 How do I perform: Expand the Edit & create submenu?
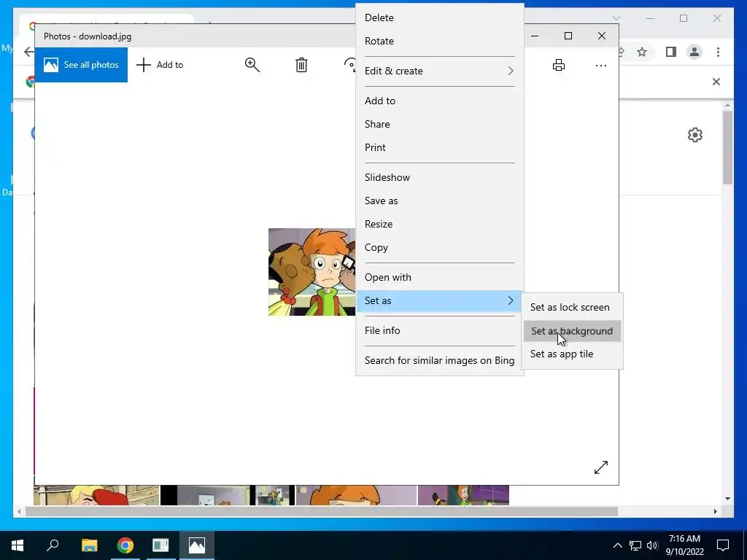[x=439, y=71]
